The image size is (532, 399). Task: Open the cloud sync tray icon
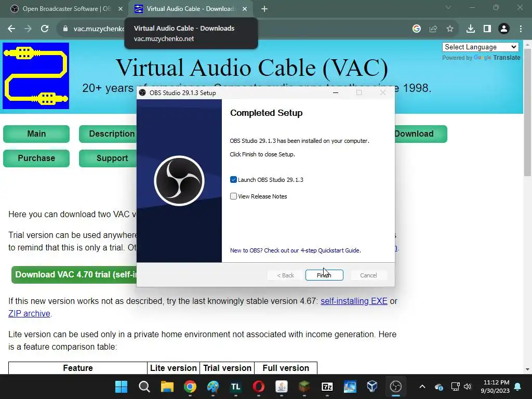click(439, 387)
